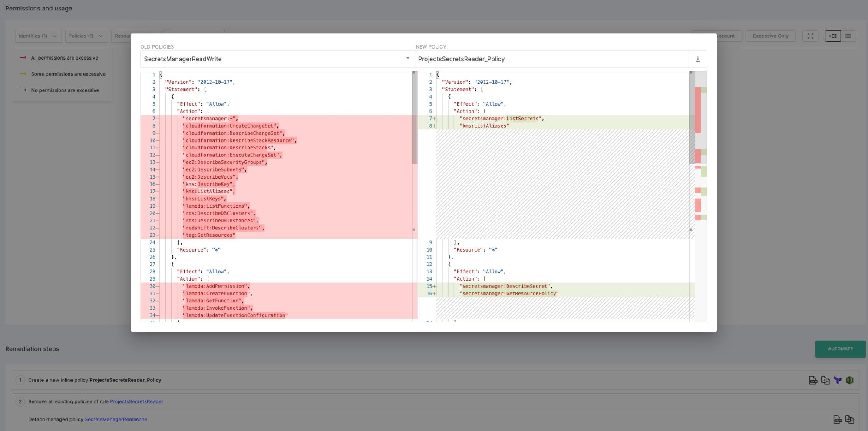Open the old policies dropdown arrow
Screen dimensions: 868x431
tap(408, 58)
